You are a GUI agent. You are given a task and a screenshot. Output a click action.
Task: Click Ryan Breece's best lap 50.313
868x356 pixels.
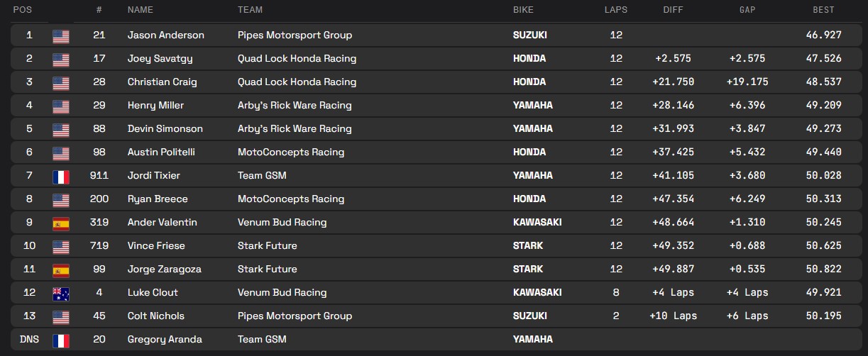pyautogui.click(x=824, y=199)
